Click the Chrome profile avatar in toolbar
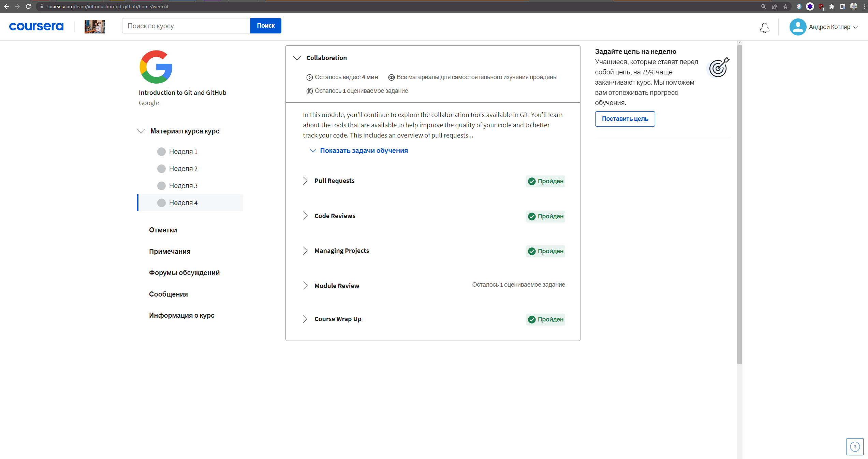 click(853, 6)
